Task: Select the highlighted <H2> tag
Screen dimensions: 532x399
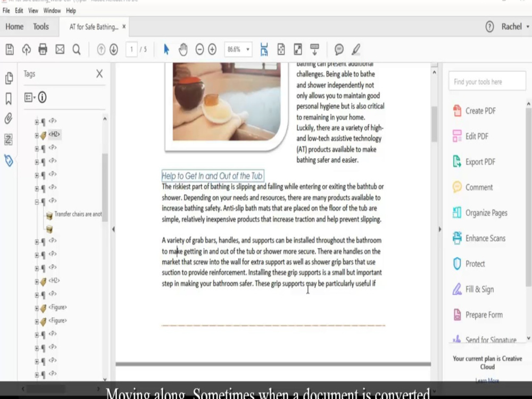Action: 54,135
